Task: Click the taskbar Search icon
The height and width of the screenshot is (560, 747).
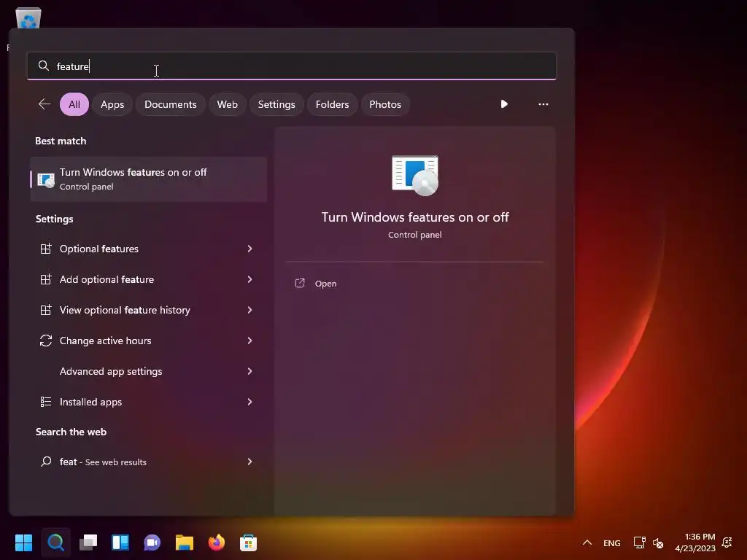Action: click(x=55, y=542)
